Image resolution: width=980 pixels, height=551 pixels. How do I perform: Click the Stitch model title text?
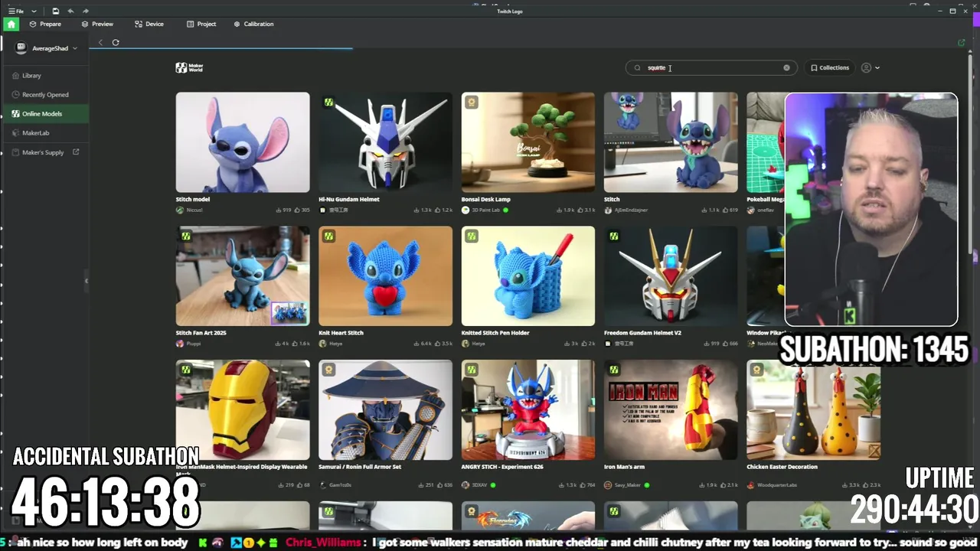193,199
